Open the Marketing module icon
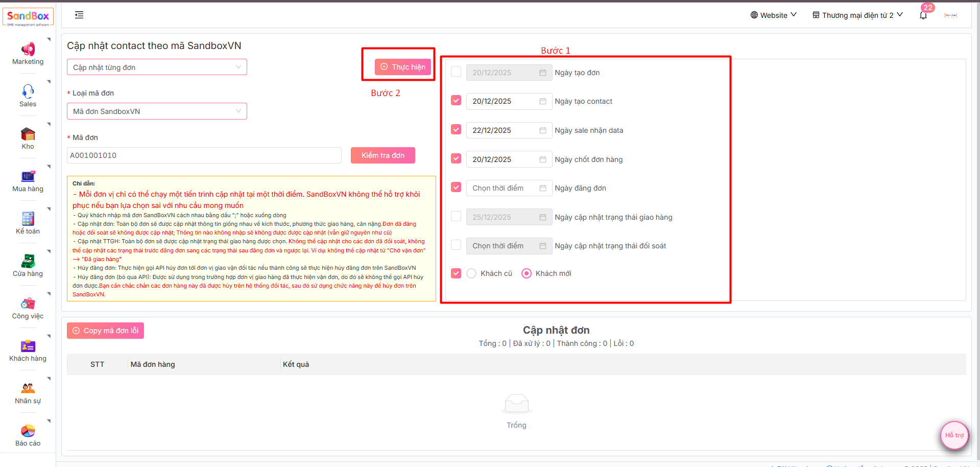 coord(28,50)
